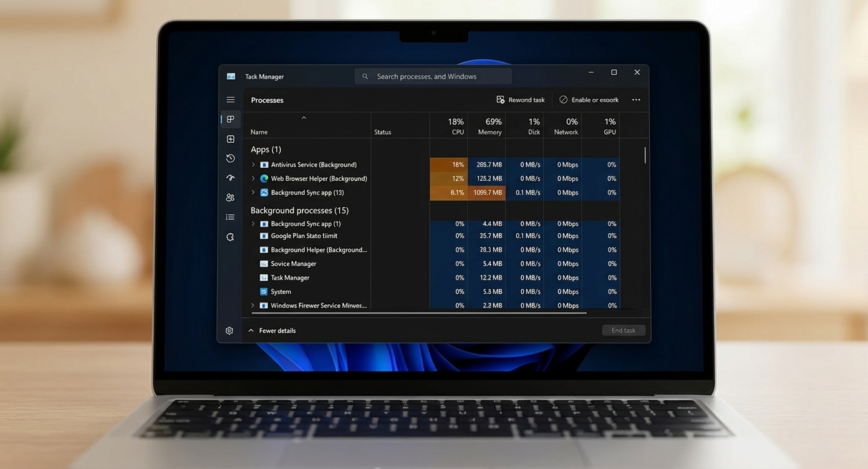The width and height of the screenshot is (868, 469).
Task: Open the Details list sidebar icon
Action: point(230,217)
